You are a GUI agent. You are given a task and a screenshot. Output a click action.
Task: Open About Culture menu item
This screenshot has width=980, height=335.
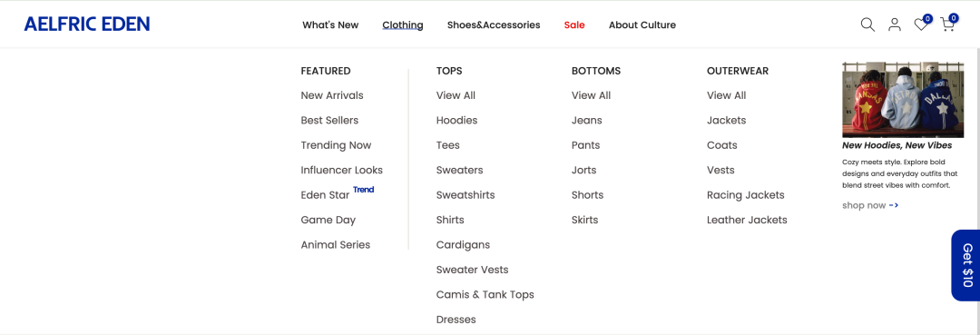click(642, 25)
